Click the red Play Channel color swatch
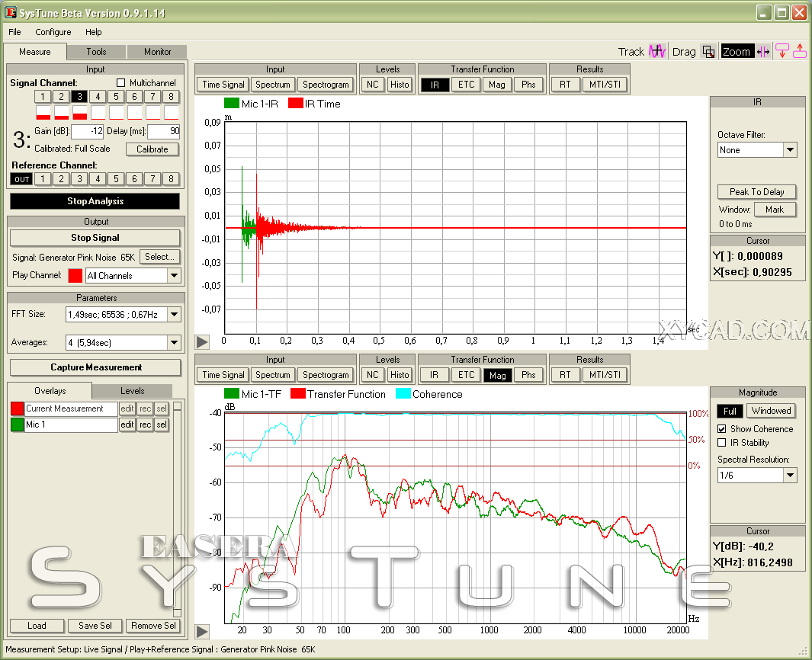This screenshot has width=812, height=660. click(75, 276)
